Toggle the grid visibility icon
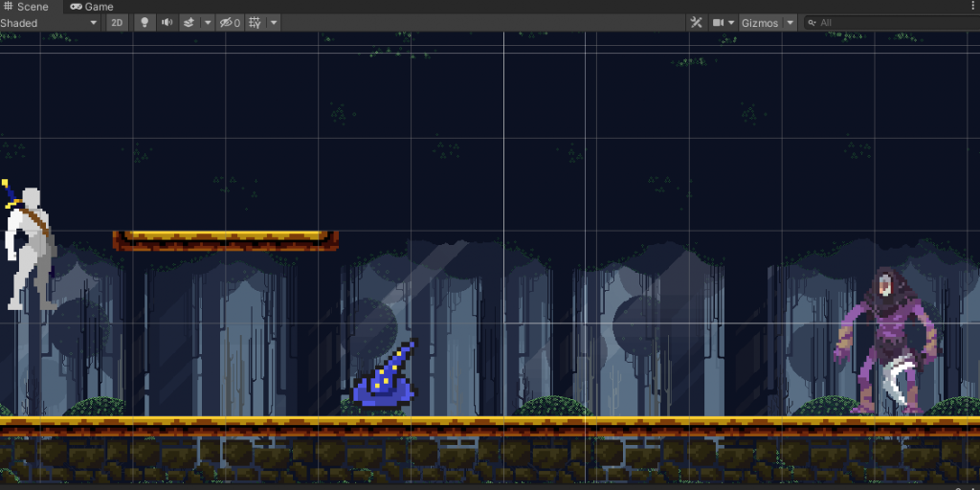980x490 pixels. (255, 23)
